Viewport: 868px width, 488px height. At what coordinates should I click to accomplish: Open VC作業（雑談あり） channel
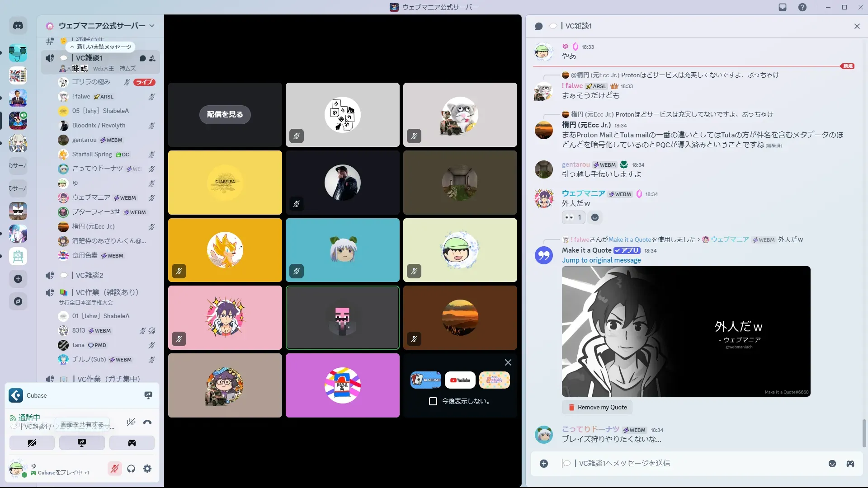coord(107,292)
